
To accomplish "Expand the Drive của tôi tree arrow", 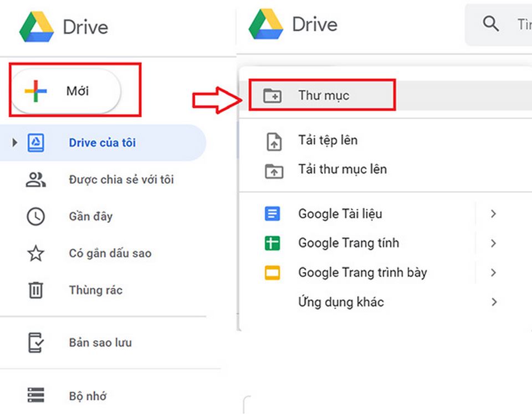I will (x=15, y=143).
